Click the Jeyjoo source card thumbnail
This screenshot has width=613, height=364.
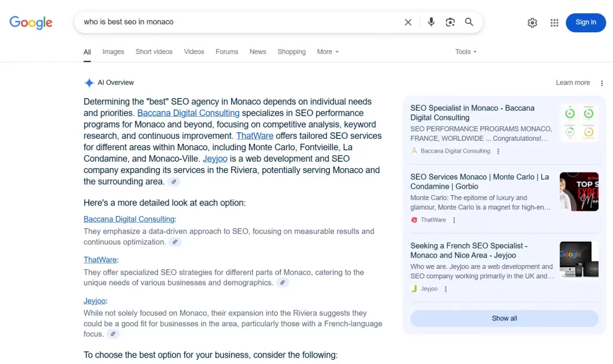point(579,260)
